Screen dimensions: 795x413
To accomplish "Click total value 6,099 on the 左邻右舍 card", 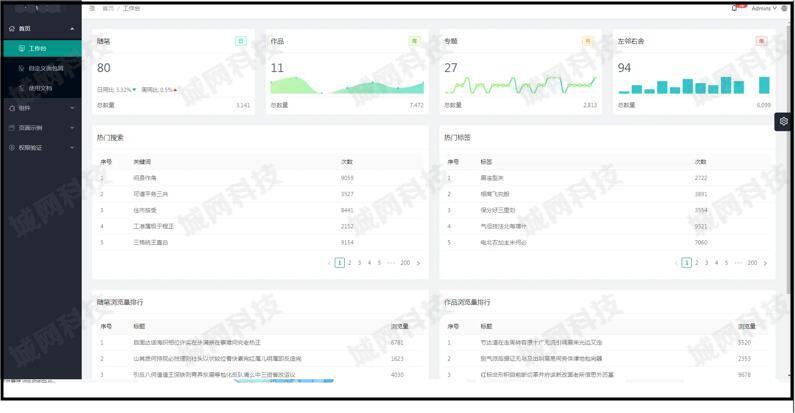I will 763,105.
